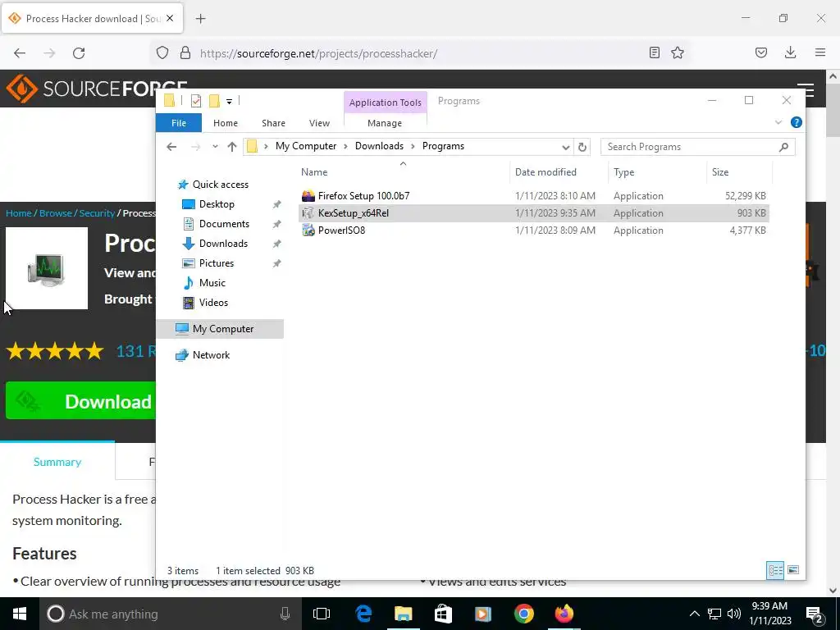
Task: Select Desktop in Quick access
Action: click(217, 204)
